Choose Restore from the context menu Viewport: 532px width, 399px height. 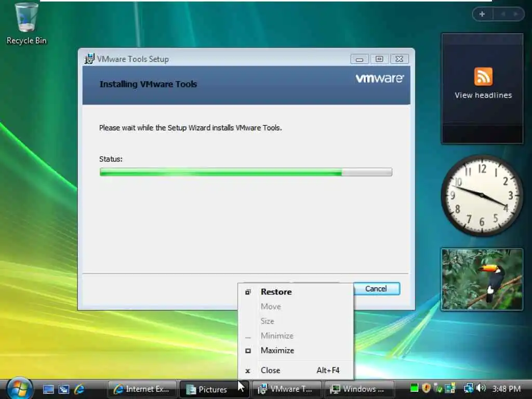click(x=295, y=292)
